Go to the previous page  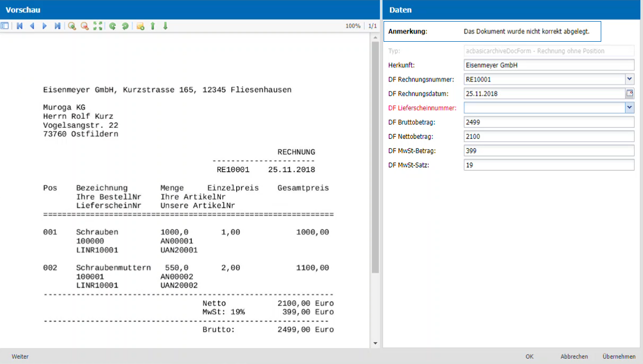(x=32, y=26)
